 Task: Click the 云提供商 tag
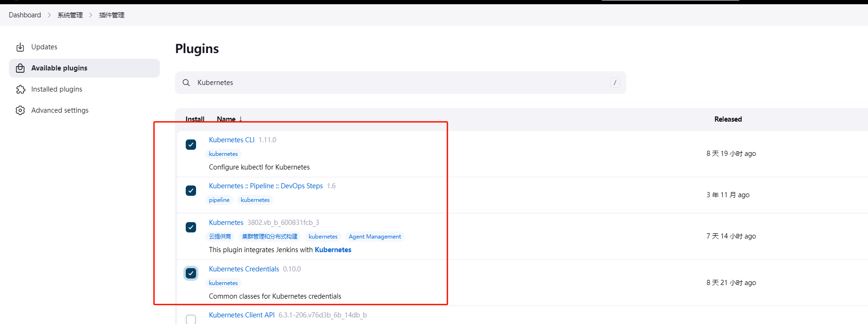pyautogui.click(x=220, y=237)
